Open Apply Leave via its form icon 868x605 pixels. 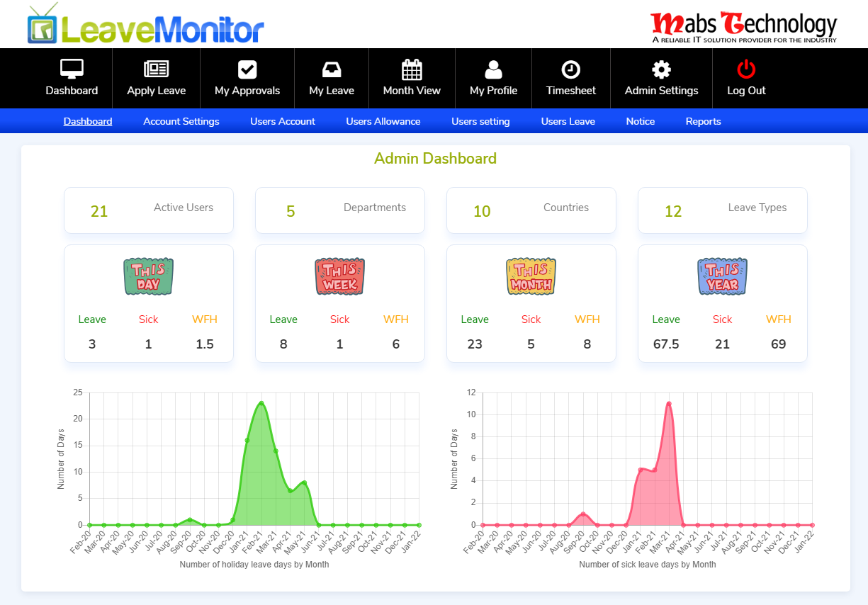pos(156,69)
